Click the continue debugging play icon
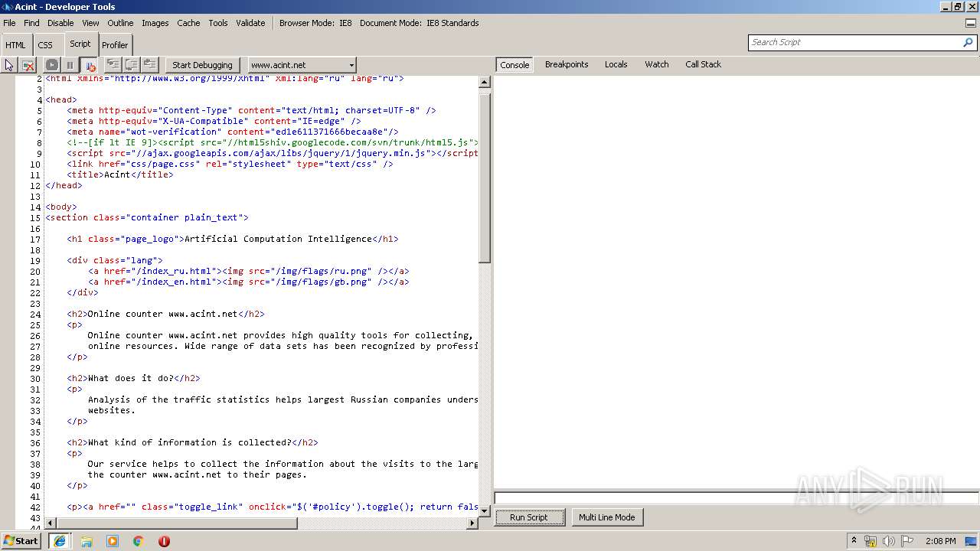 click(51, 65)
